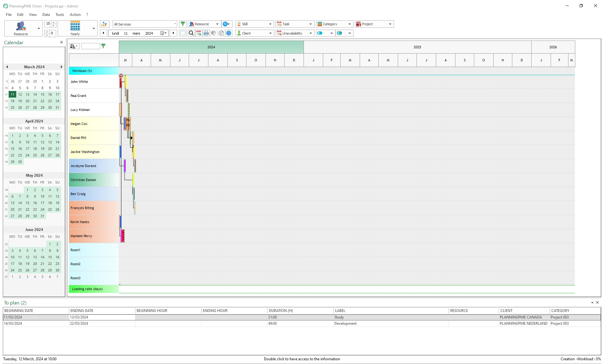Image resolution: width=604 pixels, height=364 pixels.
Task: Click the add event calendar icon
Action: [199, 33]
